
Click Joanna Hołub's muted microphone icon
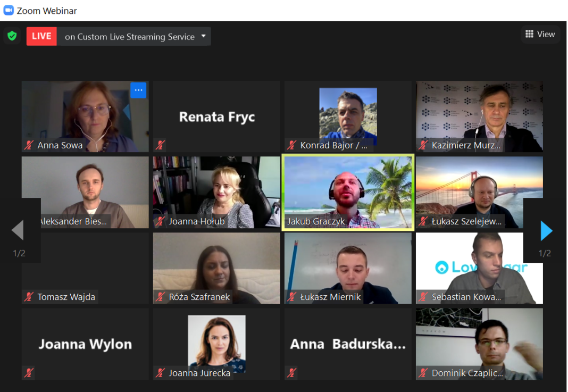pos(160,221)
